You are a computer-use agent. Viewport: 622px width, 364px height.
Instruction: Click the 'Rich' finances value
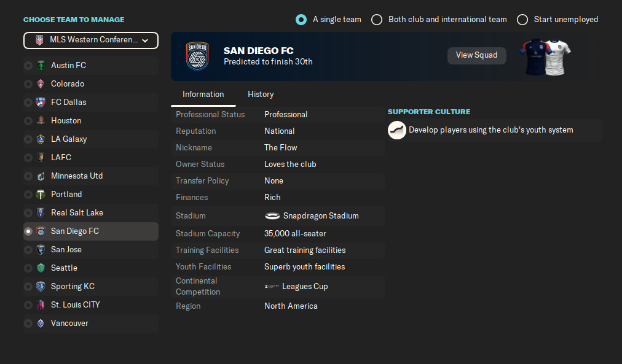click(x=272, y=198)
